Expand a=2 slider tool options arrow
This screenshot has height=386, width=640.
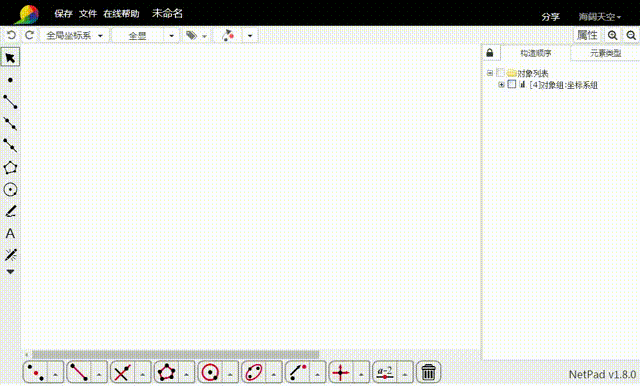404,373
